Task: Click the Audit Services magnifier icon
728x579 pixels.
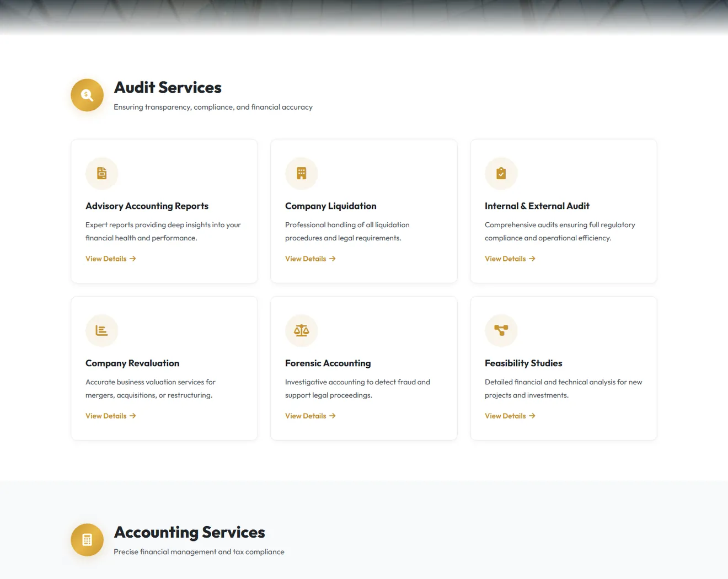Action: pos(87,95)
